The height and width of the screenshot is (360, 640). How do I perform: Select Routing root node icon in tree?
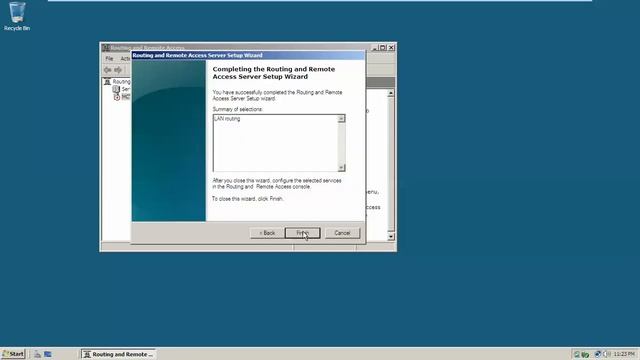tap(107, 82)
